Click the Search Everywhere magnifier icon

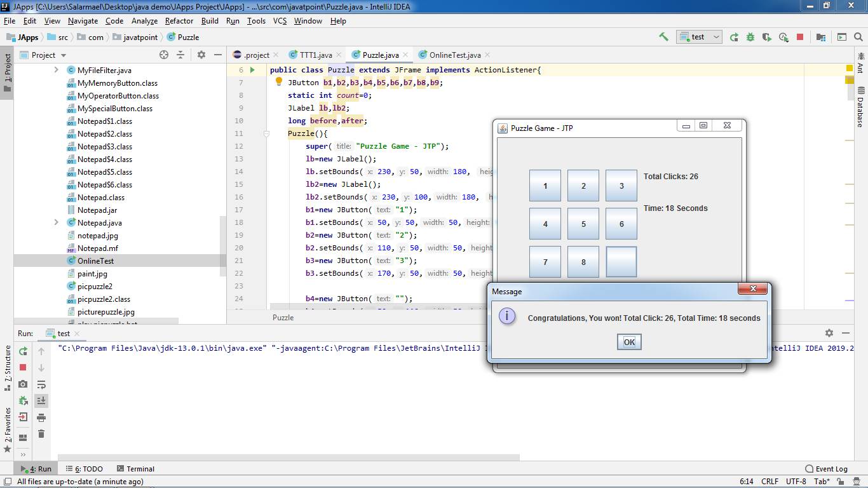point(858,37)
